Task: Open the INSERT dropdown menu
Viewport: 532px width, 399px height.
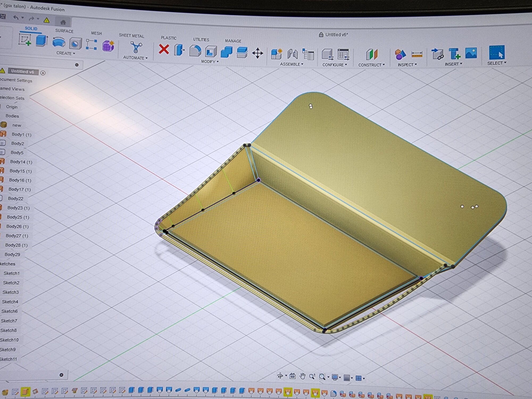Action: pyautogui.click(x=454, y=64)
